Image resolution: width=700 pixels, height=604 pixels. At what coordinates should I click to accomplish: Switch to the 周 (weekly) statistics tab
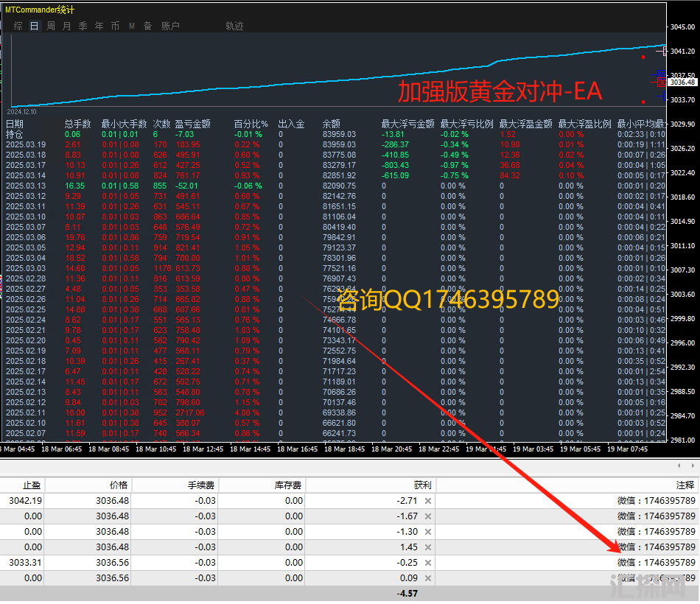pos(51,26)
